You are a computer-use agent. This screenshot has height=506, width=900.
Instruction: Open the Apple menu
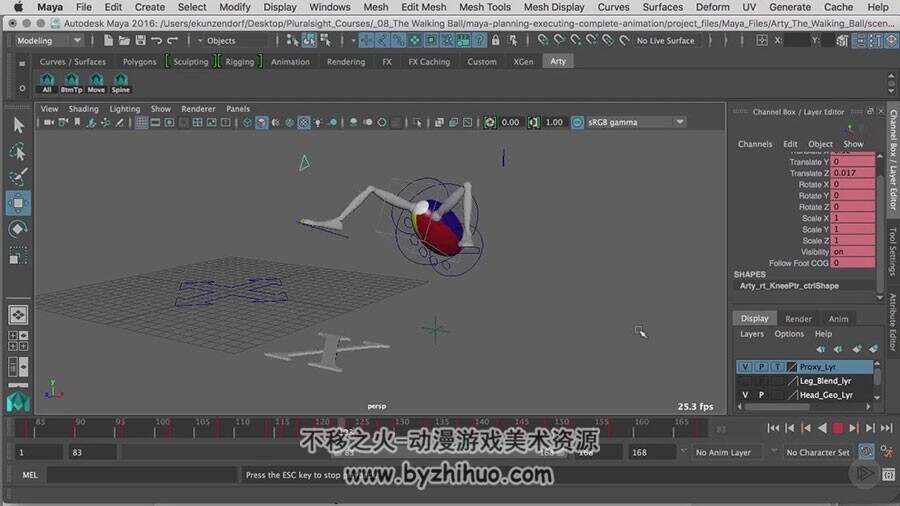pyautogui.click(x=18, y=7)
